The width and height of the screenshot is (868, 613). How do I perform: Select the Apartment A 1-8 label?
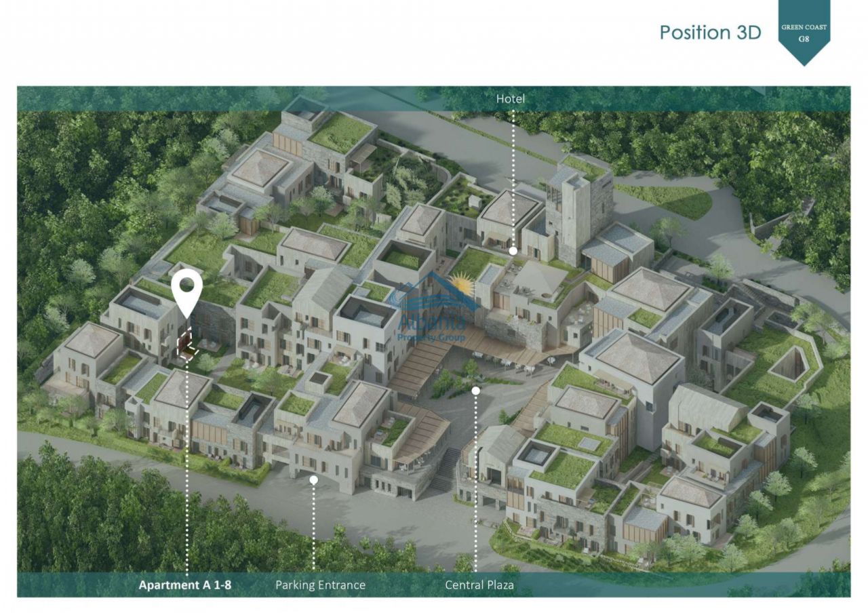point(185,585)
